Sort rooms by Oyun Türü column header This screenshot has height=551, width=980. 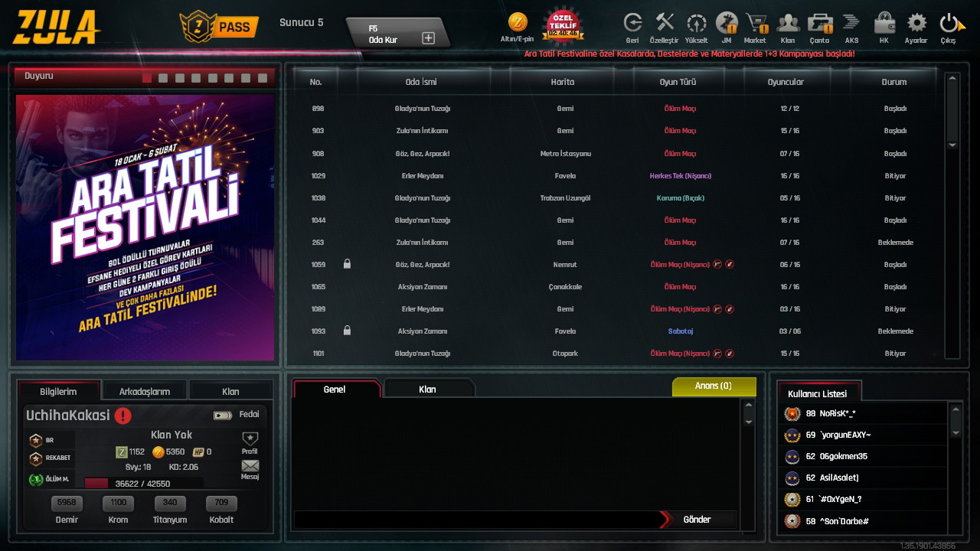pos(678,82)
